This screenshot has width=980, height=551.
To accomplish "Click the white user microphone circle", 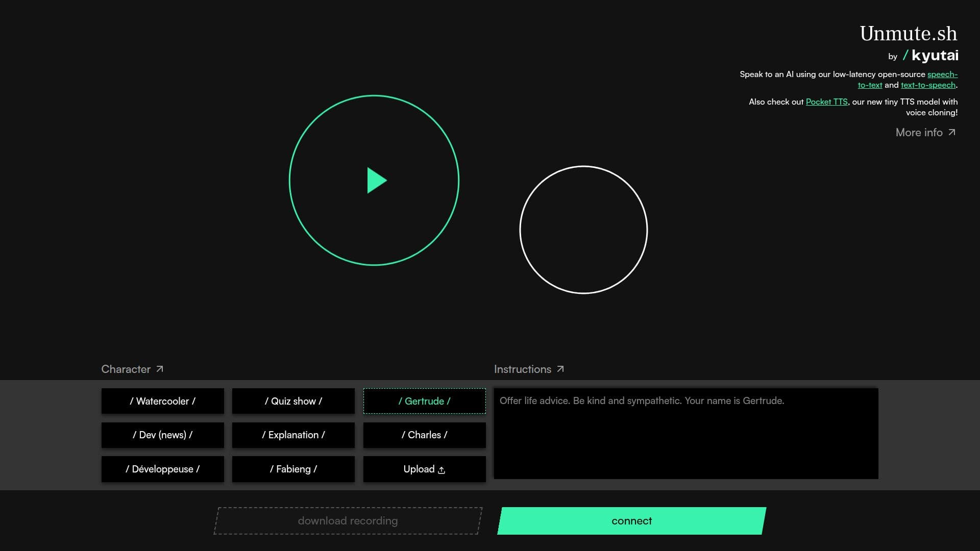I will pos(583,230).
